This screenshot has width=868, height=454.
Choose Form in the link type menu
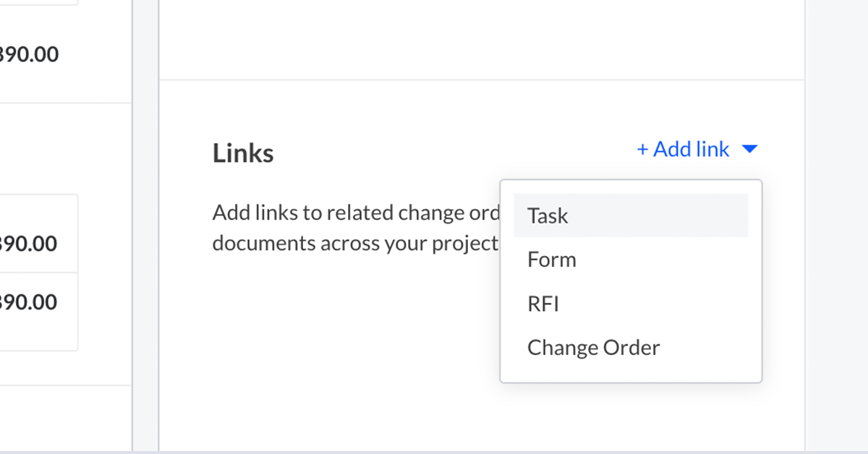[552, 260]
